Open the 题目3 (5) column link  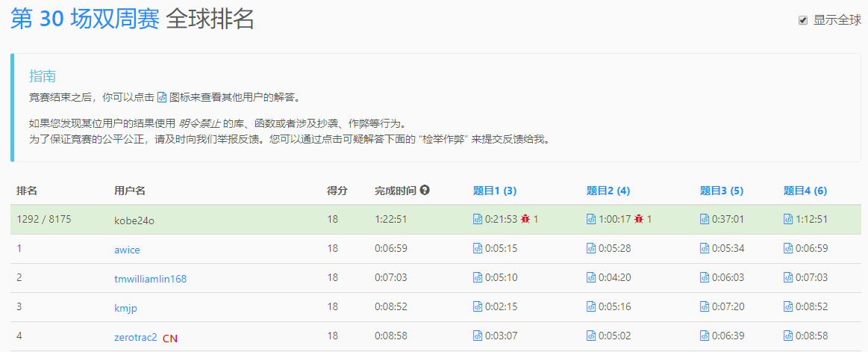(x=722, y=191)
